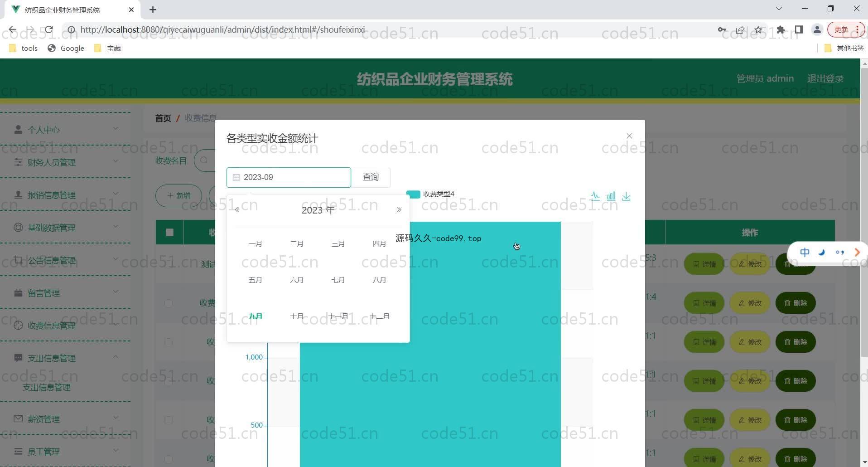
Task: Open browser extensions puzzle icon
Action: pyautogui.click(x=781, y=30)
